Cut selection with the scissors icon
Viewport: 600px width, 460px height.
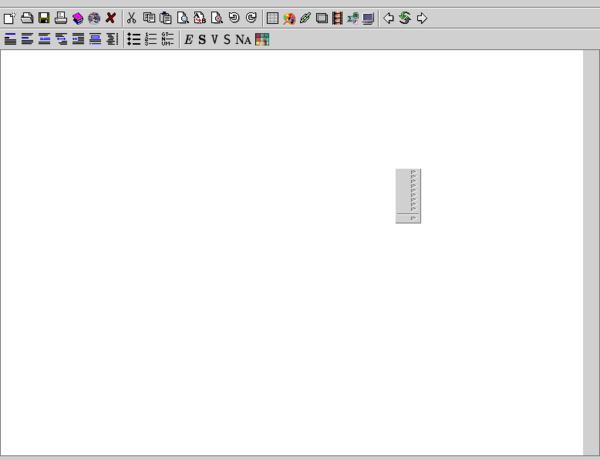coord(131,18)
